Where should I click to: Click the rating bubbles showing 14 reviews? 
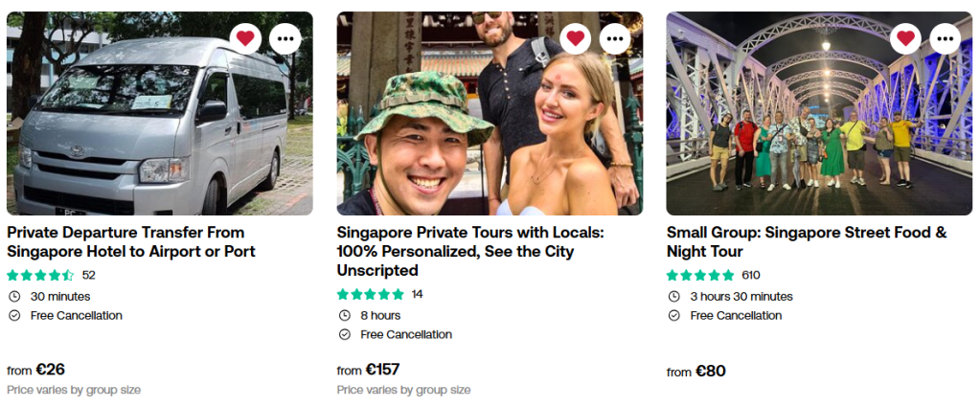(371, 294)
